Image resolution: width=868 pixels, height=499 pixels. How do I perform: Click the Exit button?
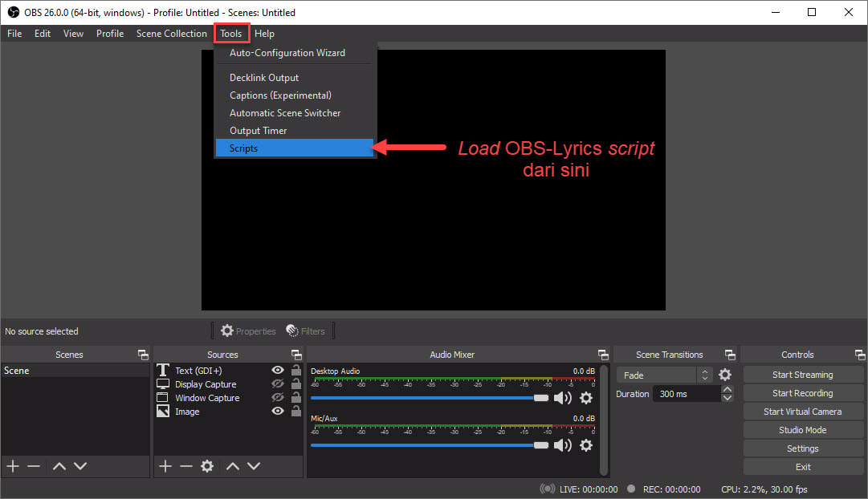click(x=803, y=467)
